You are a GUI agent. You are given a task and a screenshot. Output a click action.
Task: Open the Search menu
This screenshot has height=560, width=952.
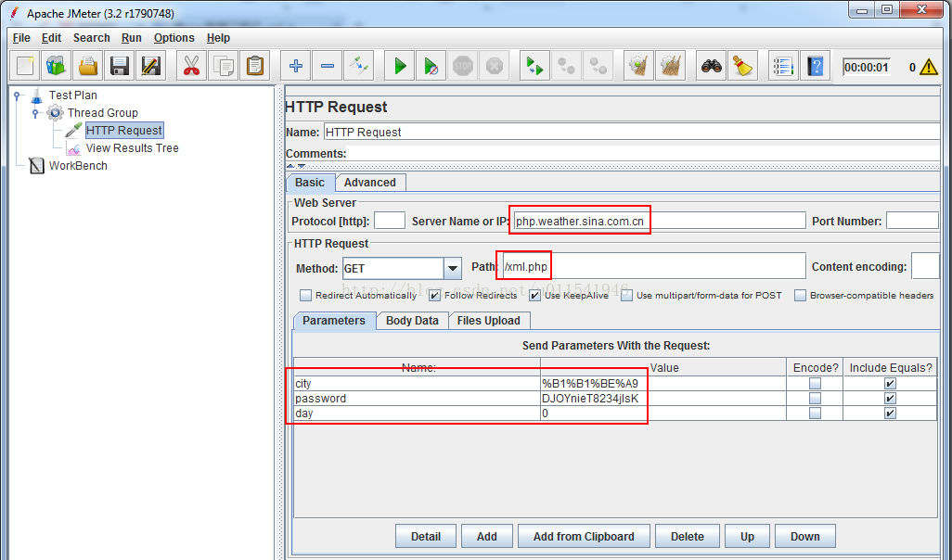click(x=92, y=38)
